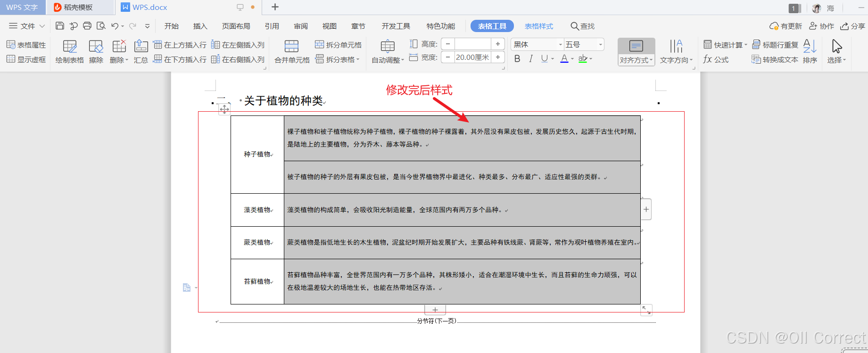The image size is (868, 353).
Task: Switch to the 表格样式 ribbon tab
Action: 539,26
